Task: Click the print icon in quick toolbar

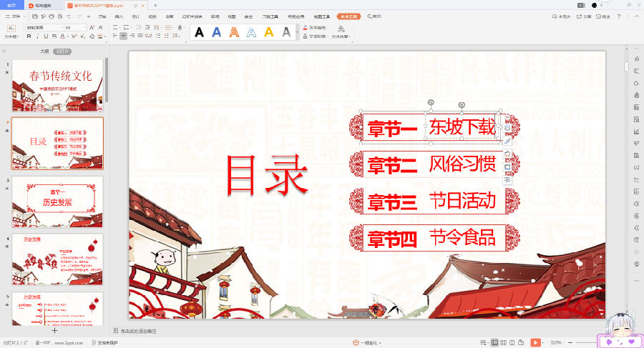Action: click(x=52, y=16)
